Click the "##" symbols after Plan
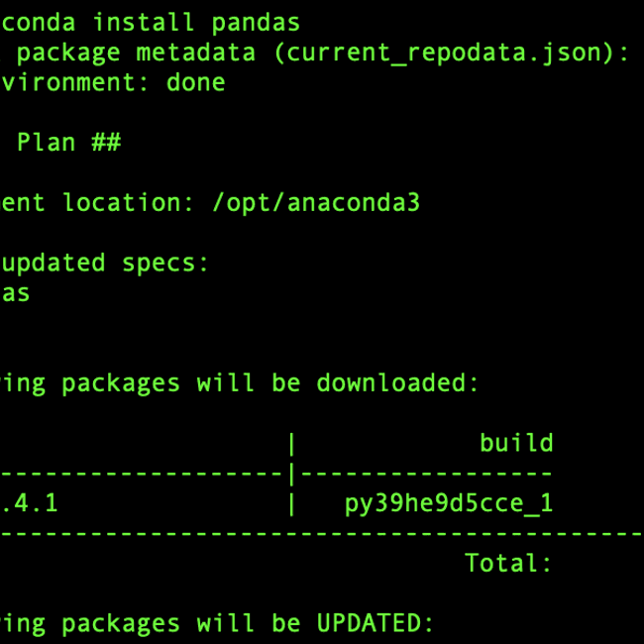 106,142
